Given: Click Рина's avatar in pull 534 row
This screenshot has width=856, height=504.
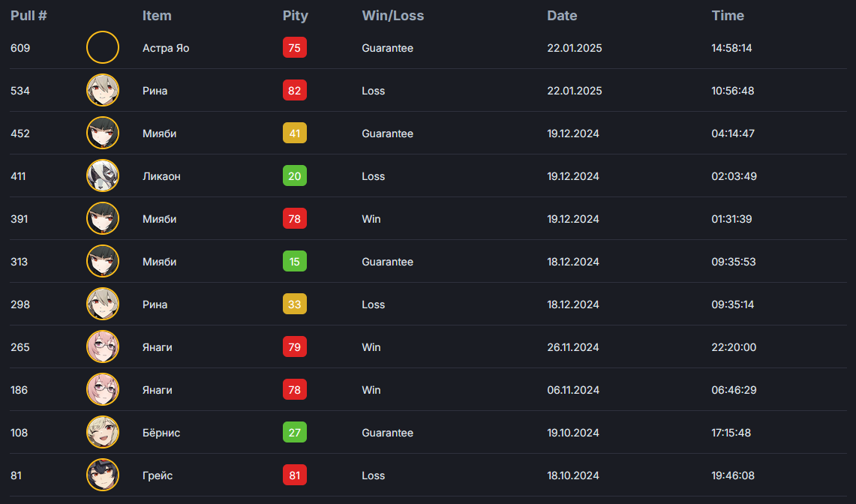Looking at the screenshot, I should point(103,90).
